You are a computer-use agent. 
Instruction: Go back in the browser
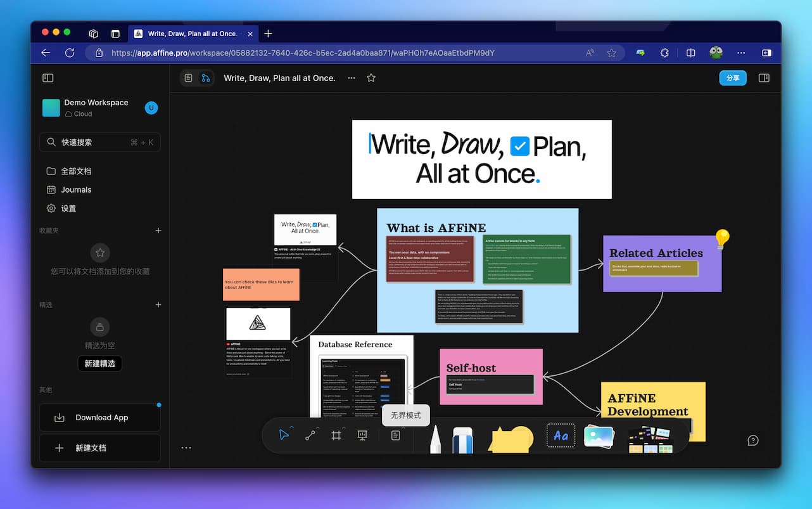(x=46, y=53)
